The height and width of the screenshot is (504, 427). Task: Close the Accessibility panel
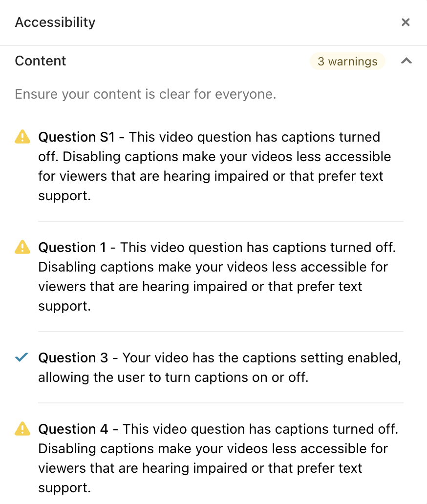406,22
